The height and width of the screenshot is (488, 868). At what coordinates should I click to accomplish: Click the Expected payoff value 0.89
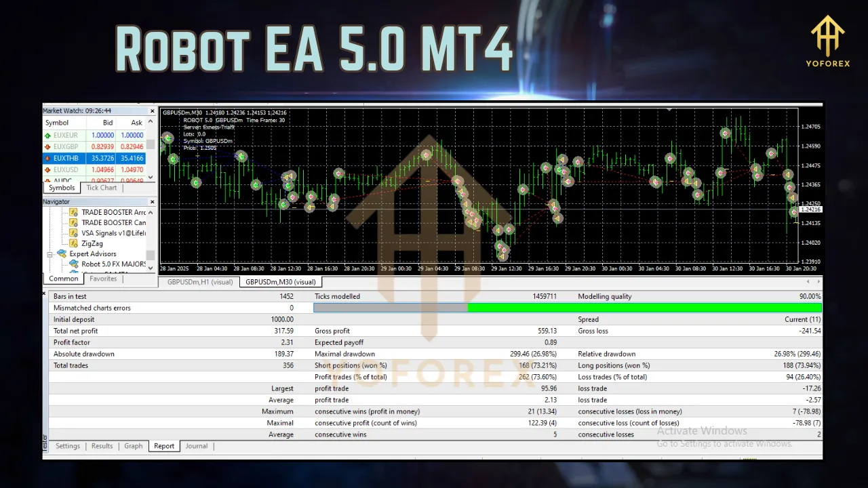click(x=551, y=342)
